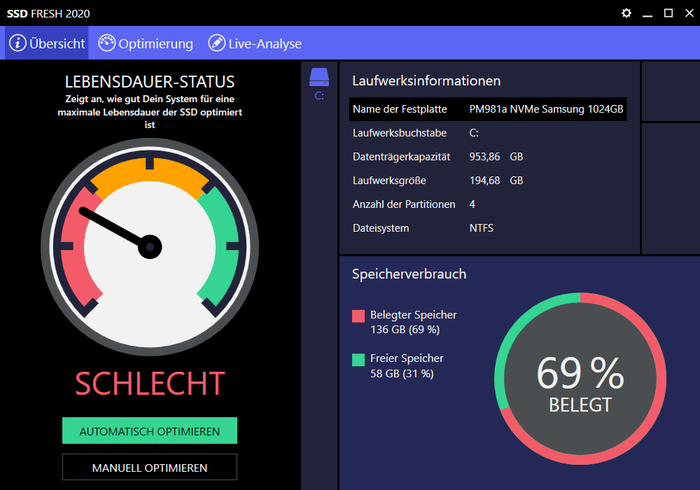Select the Name der Festplatte row
This screenshot has height=490, width=700.
tap(488, 109)
